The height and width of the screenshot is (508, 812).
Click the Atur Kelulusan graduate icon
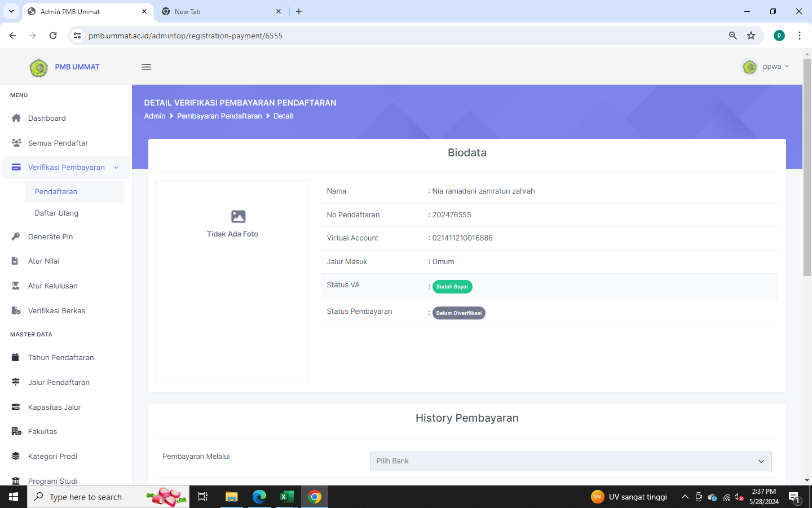click(16, 286)
